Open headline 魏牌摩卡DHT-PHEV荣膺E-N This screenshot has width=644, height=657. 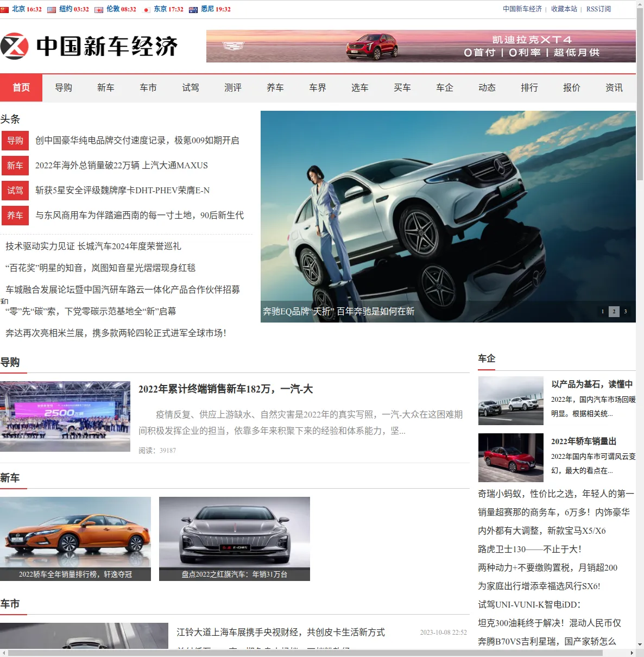[123, 191]
